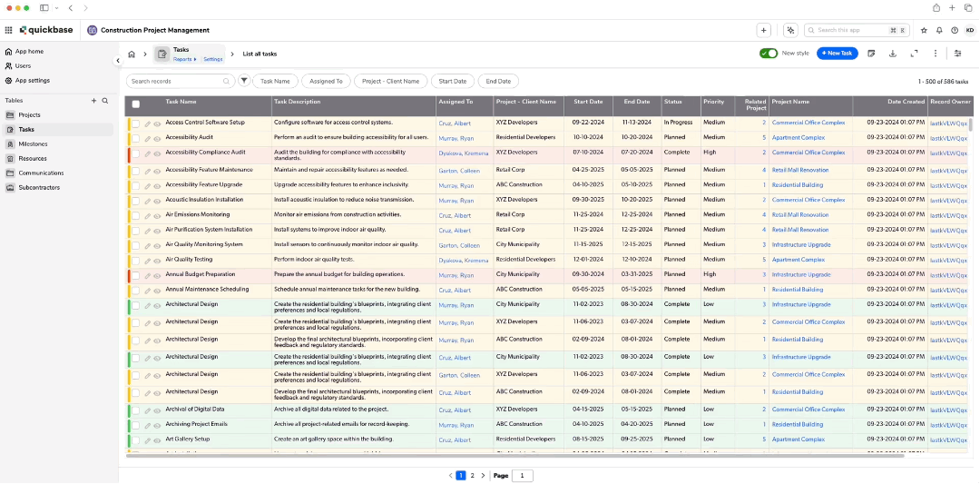This screenshot has height=484, width=980.
Task: Check the Acoustic Insulation Installation row checkbox
Action: (x=135, y=202)
